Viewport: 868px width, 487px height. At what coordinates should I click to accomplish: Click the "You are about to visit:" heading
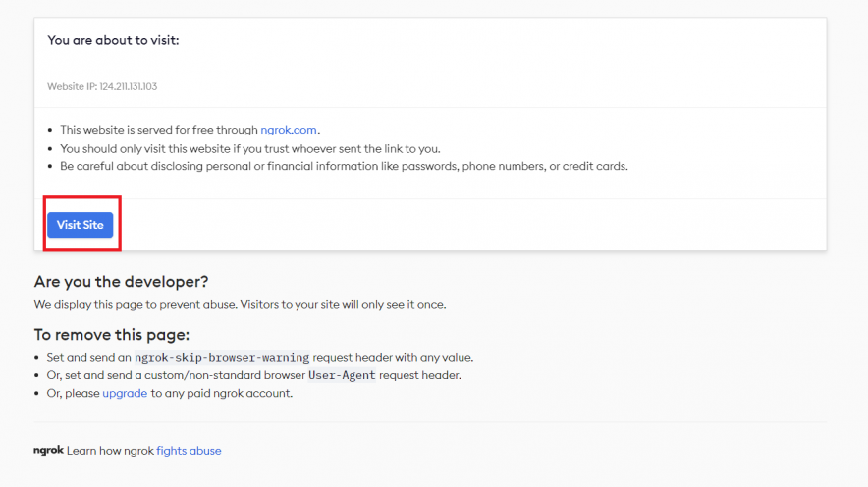(113, 40)
